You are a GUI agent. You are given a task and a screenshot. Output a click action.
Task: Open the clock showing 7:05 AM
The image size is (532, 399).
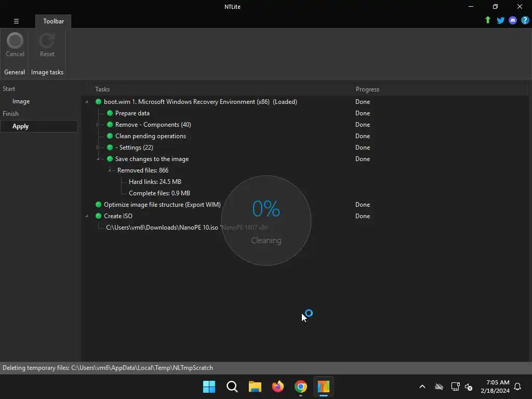[495, 387]
